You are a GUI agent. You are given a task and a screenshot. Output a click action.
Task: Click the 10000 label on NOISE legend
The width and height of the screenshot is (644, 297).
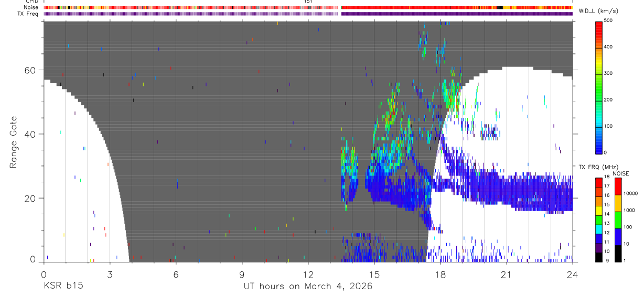631,194
